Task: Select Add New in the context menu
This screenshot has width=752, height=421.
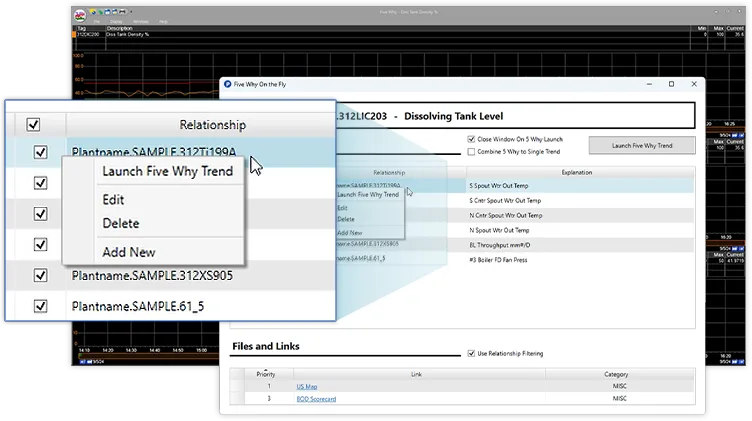Action: 129,252
